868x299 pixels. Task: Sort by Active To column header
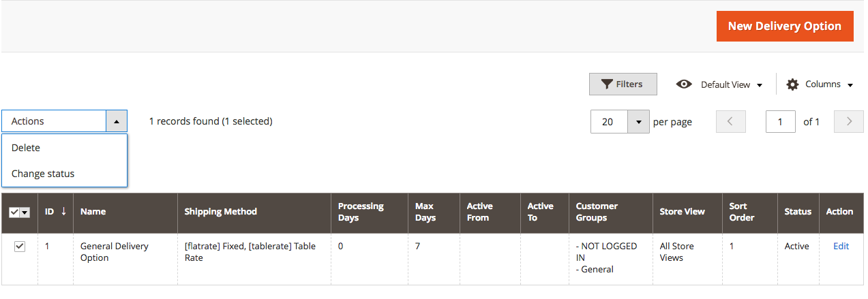[x=544, y=212]
